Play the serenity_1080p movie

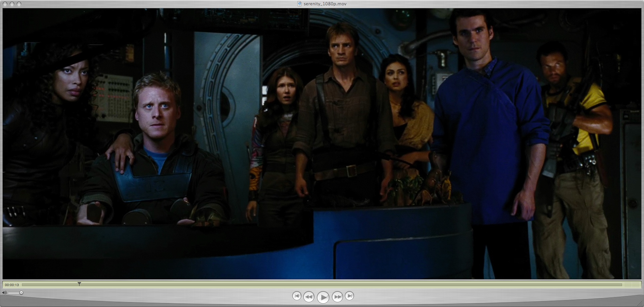click(323, 297)
